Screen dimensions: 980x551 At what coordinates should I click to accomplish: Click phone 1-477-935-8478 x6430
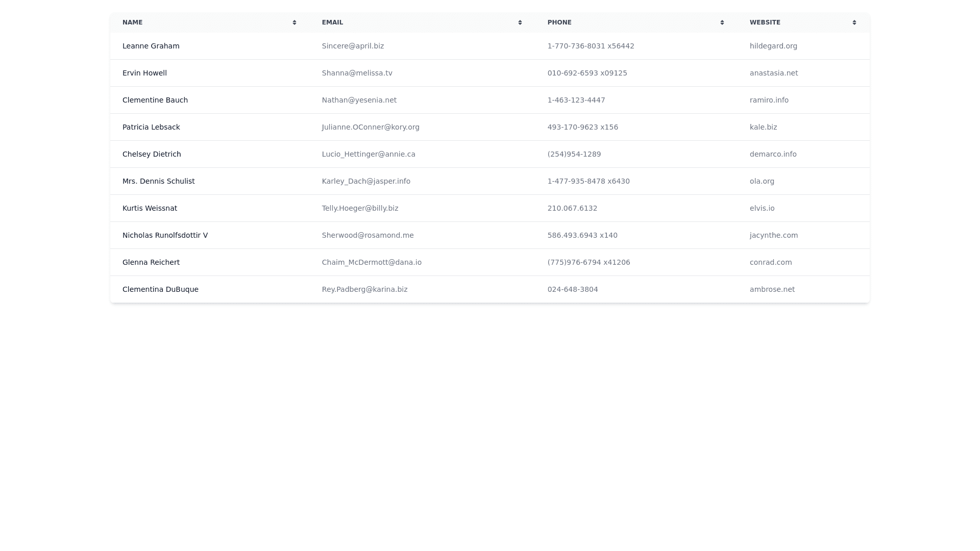tap(589, 181)
